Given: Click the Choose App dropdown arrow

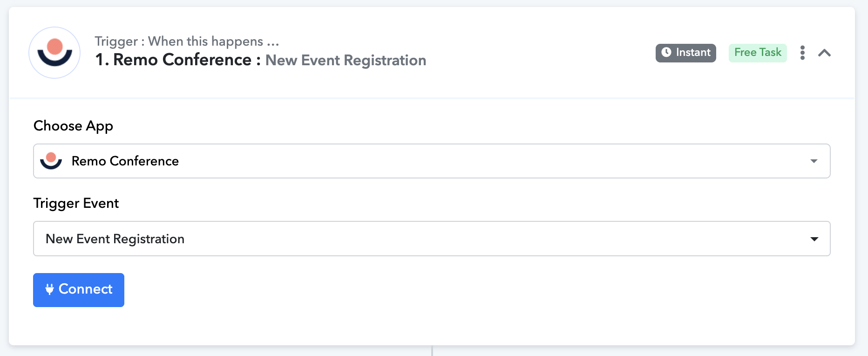Looking at the screenshot, I should [814, 161].
